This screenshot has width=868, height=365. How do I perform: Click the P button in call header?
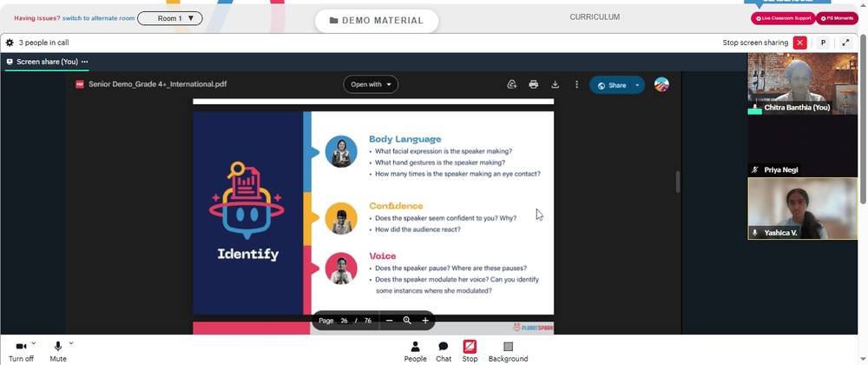click(x=823, y=43)
